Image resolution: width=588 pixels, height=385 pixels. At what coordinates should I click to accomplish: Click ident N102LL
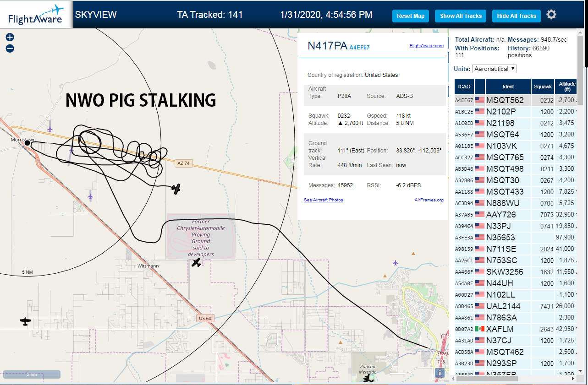click(x=500, y=295)
